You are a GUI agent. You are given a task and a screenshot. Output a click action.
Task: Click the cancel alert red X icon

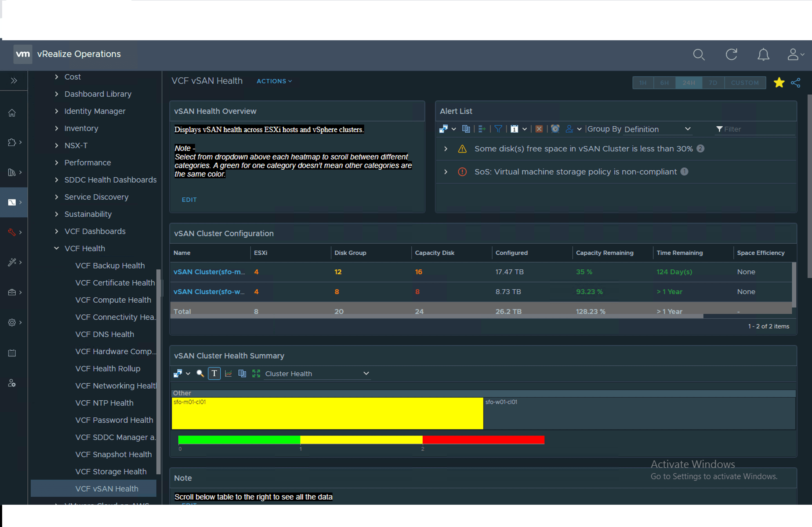tap(539, 129)
